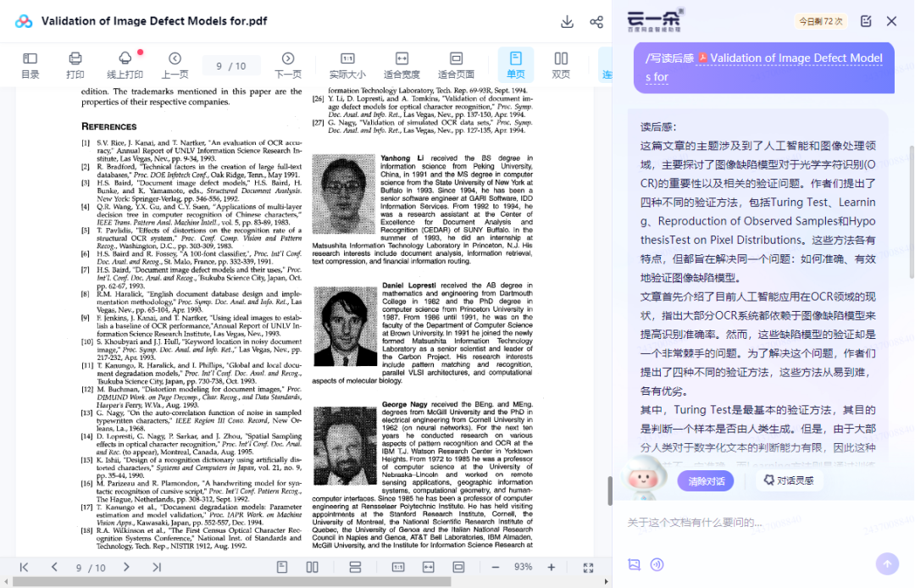Screen dimensions: 915x588
Task: Open the Baidu Netdisk logo icon
Action: pyautogui.click(x=24, y=21)
